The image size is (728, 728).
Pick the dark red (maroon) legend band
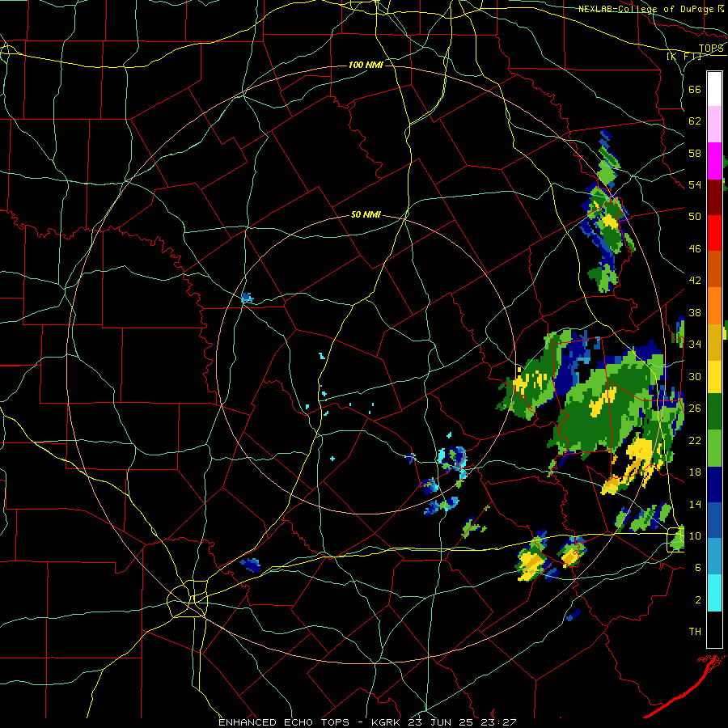tap(714, 197)
